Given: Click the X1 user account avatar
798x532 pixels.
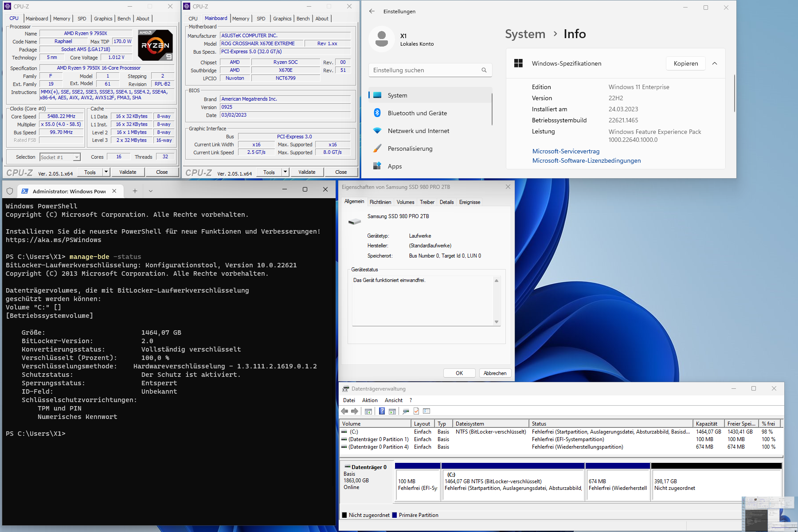Looking at the screenshot, I should click(x=382, y=39).
